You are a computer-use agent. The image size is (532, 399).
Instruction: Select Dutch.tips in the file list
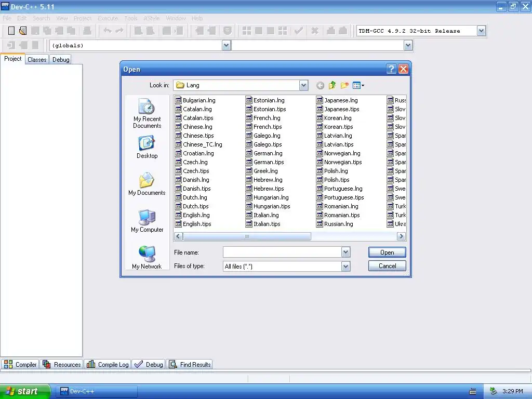(192, 206)
